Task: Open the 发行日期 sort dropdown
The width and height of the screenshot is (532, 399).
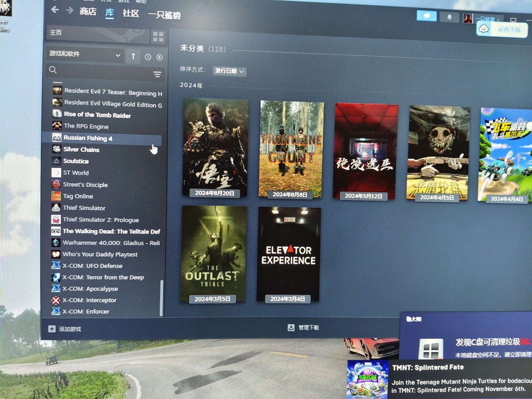Action: (x=229, y=71)
